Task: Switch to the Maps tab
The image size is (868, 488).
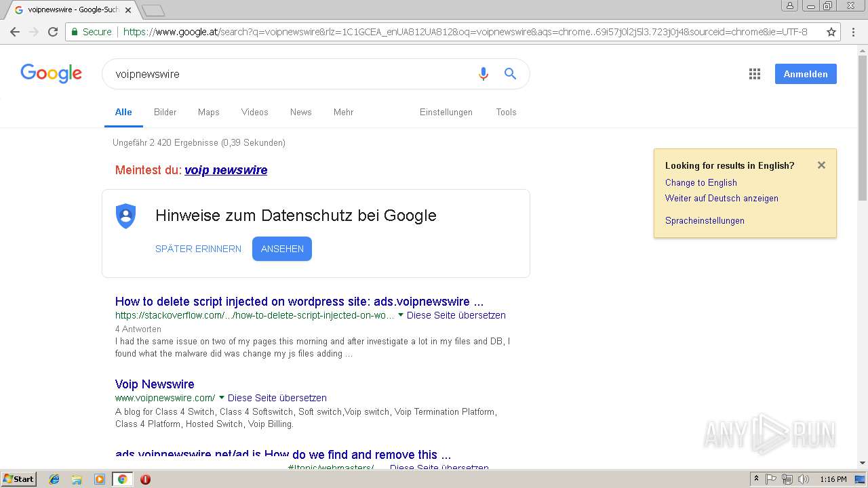Action: (209, 112)
